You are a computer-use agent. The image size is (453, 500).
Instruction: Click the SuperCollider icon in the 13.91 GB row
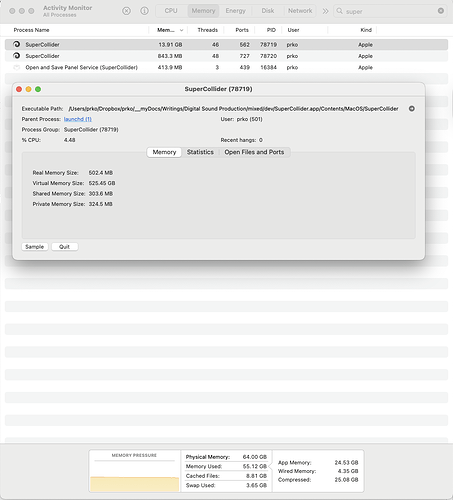[x=16, y=44]
